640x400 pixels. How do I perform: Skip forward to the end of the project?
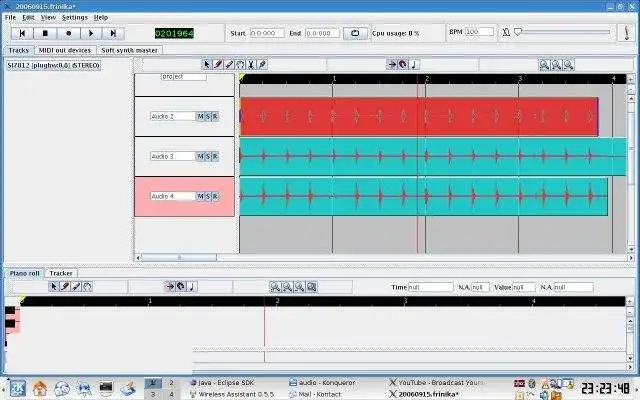pos(113,33)
